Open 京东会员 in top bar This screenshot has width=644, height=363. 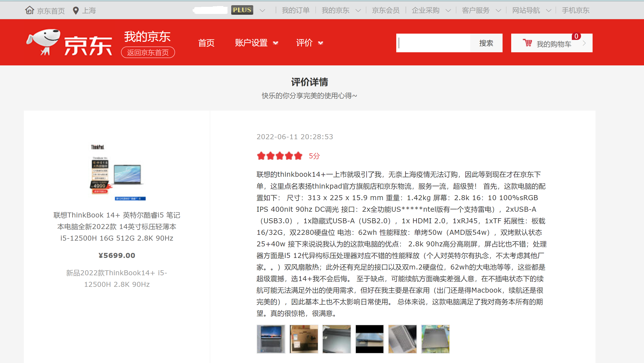(x=386, y=10)
